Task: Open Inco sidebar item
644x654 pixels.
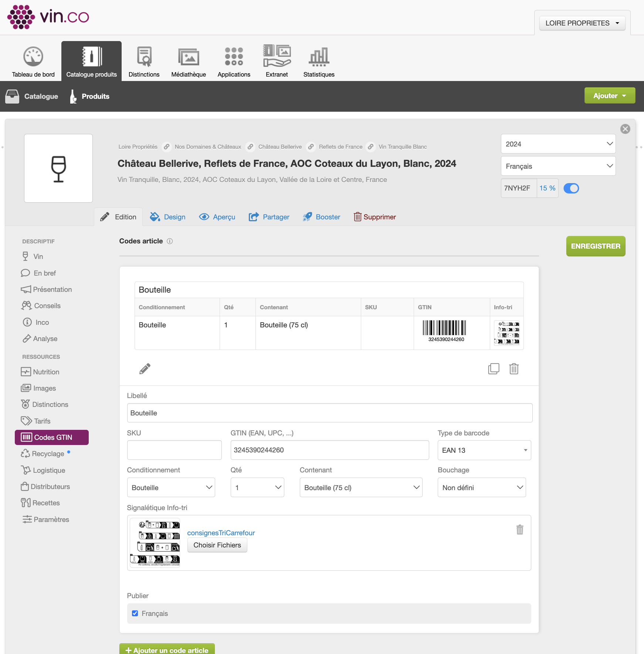Action: pos(36,322)
